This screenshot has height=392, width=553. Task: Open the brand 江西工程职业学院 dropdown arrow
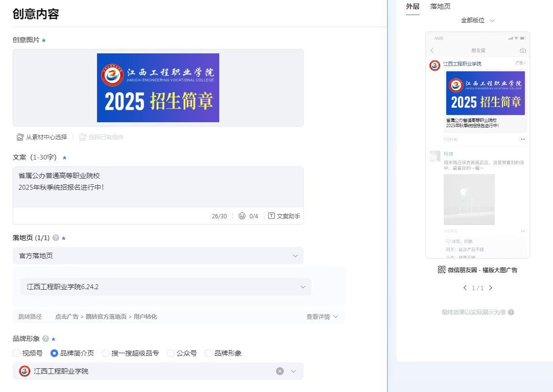click(293, 371)
